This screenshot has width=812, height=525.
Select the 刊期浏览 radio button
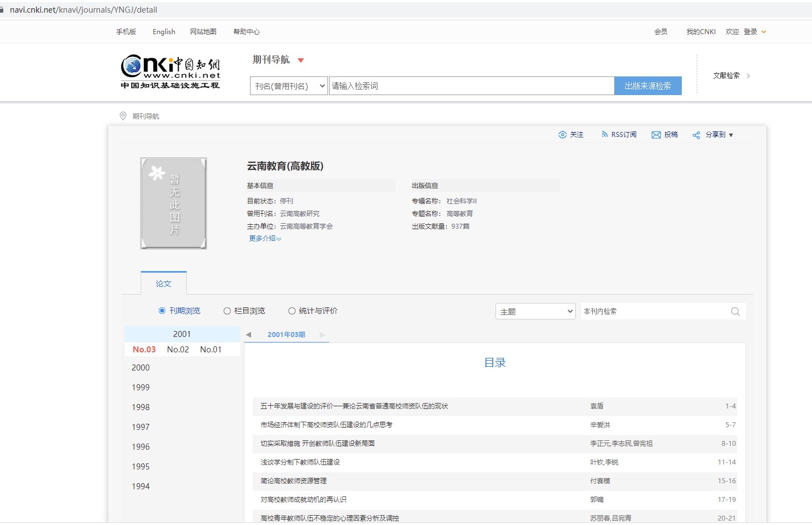(162, 311)
